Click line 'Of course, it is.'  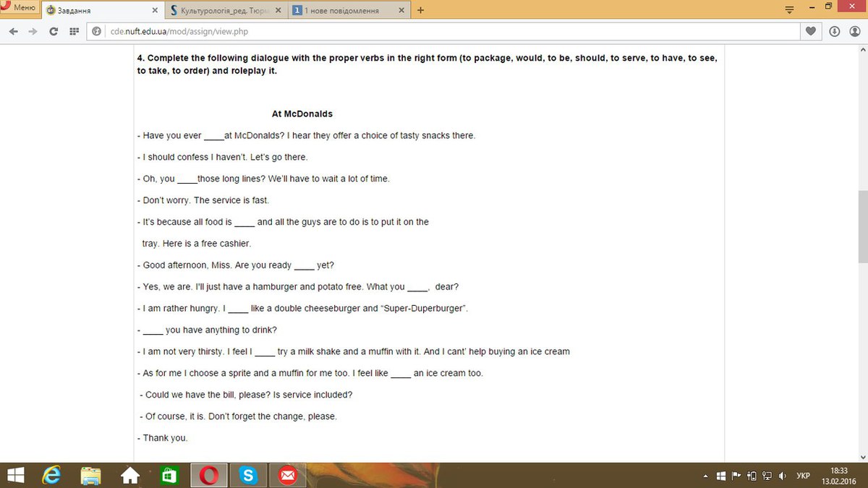238,416
